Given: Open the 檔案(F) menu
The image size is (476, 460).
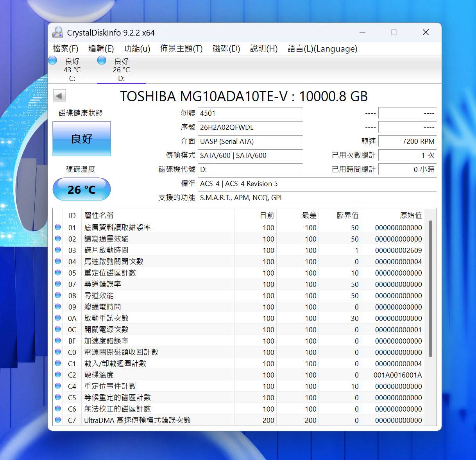Looking at the screenshot, I should click(x=65, y=48).
